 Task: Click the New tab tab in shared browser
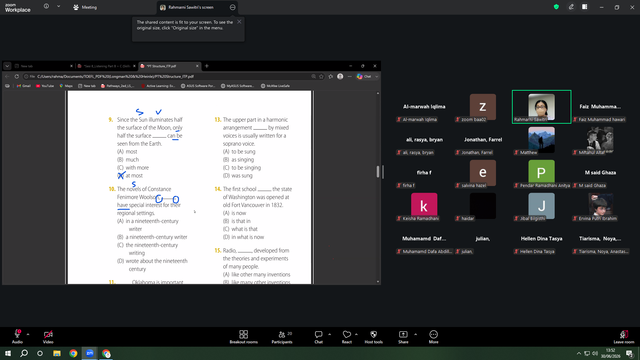tap(43, 66)
